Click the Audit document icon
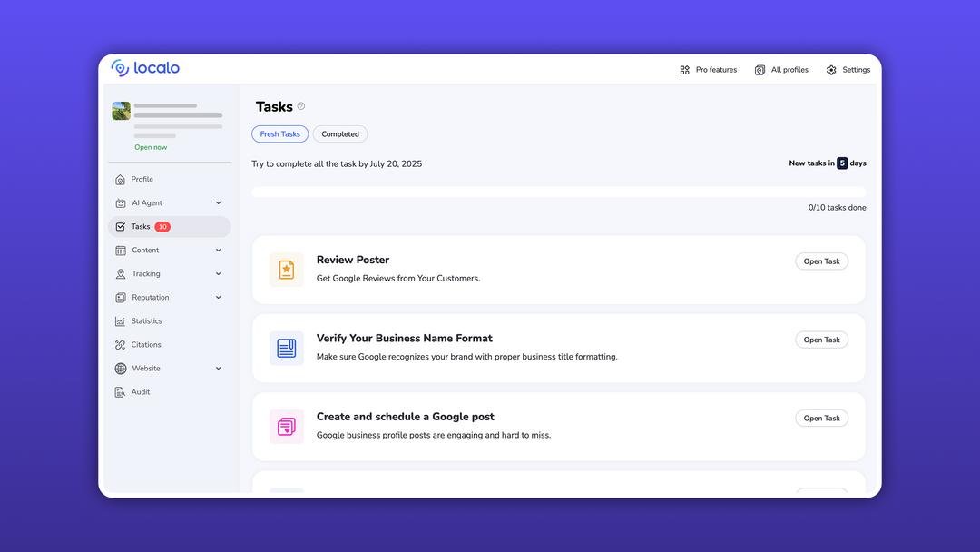Viewport: 980px width, 552px height. (x=120, y=392)
